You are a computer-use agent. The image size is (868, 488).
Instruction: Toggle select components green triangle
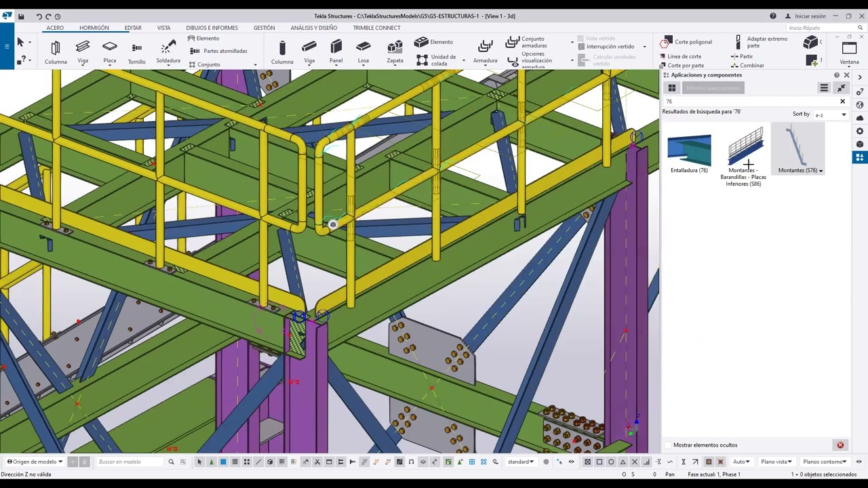212,462
